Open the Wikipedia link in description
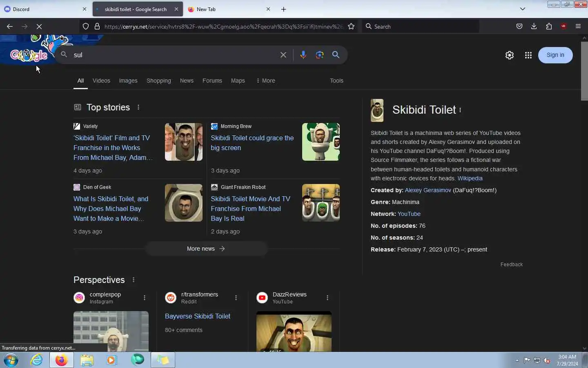Screen dimensions: 588x368 click(470, 178)
